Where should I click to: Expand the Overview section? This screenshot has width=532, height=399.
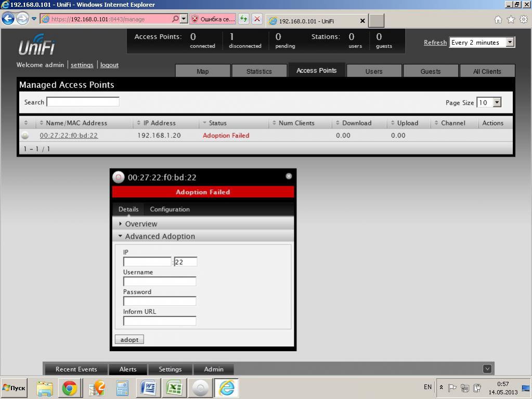[x=140, y=224]
